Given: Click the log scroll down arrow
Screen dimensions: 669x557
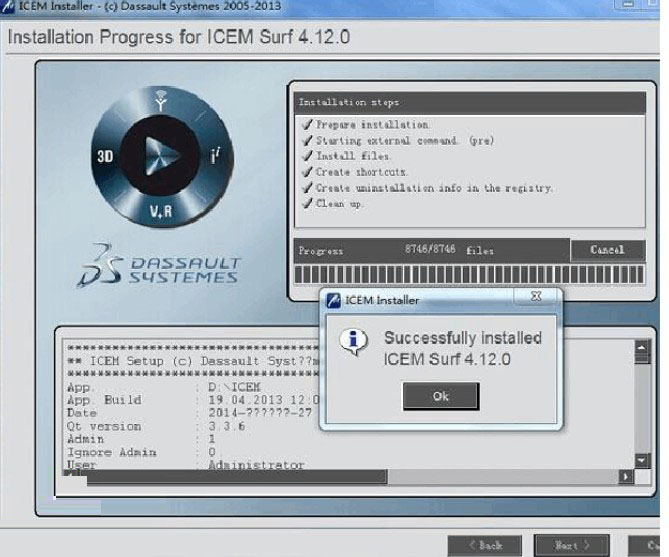Looking at the screenshot, I should (642, 460).
